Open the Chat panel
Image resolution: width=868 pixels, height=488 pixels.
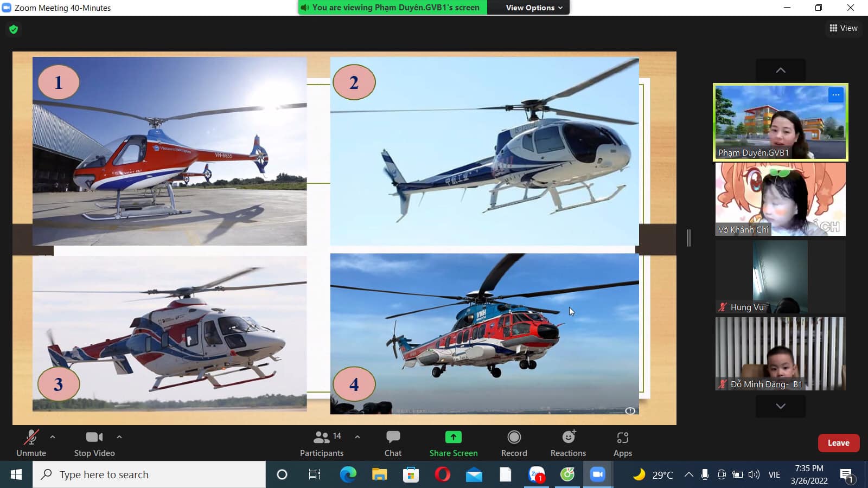pos(393,443)
